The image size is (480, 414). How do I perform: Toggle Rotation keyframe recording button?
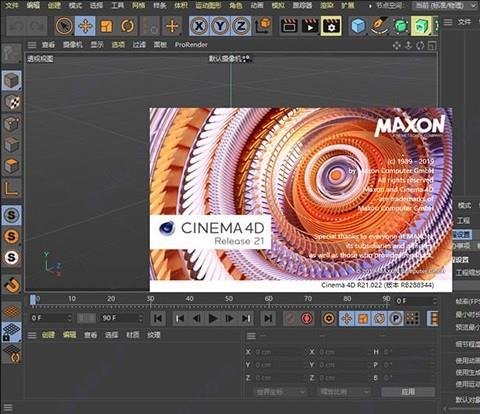(x=379, y=319)
